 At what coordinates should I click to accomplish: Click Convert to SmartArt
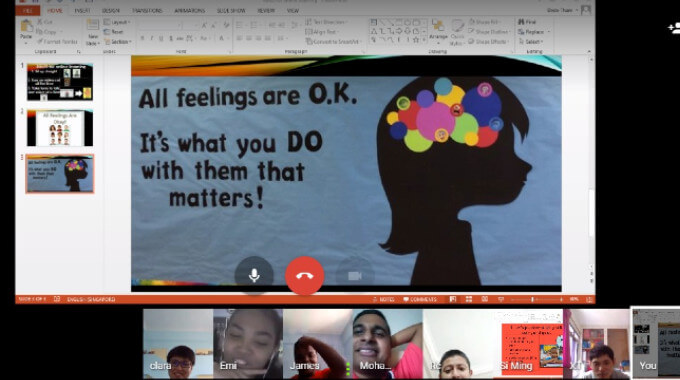click(x=333, y=42)
